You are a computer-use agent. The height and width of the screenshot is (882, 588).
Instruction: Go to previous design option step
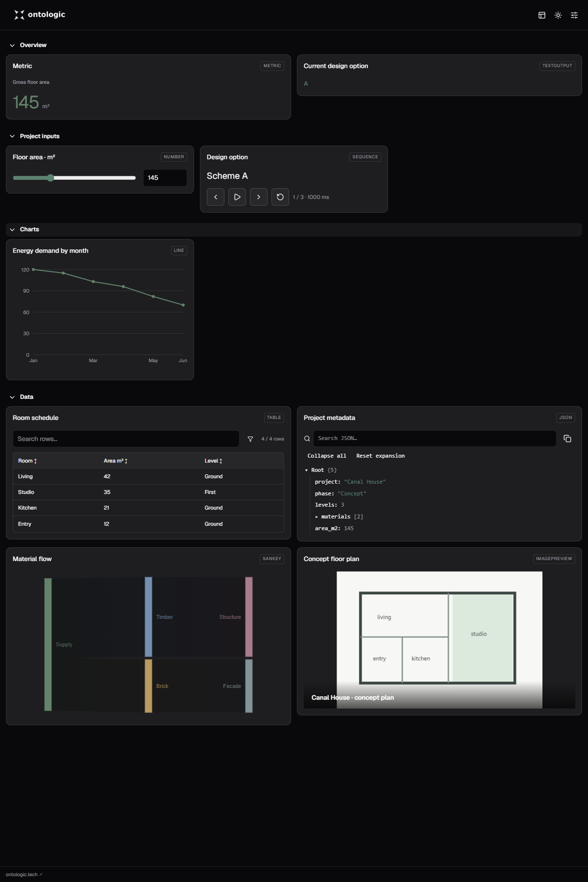coord(216,197)
